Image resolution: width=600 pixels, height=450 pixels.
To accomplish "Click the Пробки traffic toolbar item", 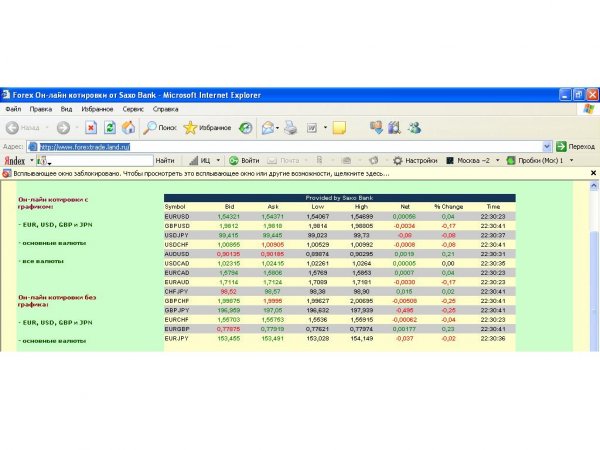I will [535, 161].
